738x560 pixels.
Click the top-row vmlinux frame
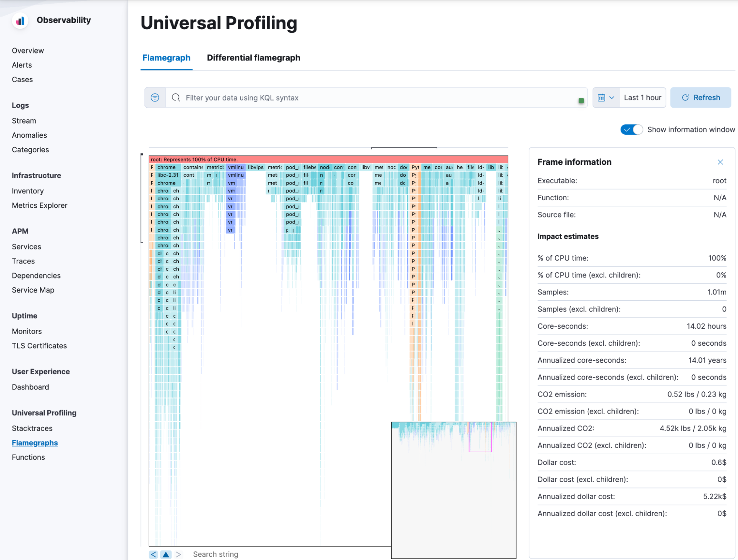point(236,167)
